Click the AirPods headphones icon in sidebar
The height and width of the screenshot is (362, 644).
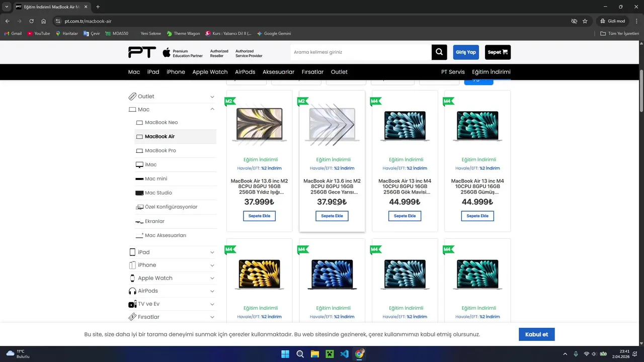(132, 291)
